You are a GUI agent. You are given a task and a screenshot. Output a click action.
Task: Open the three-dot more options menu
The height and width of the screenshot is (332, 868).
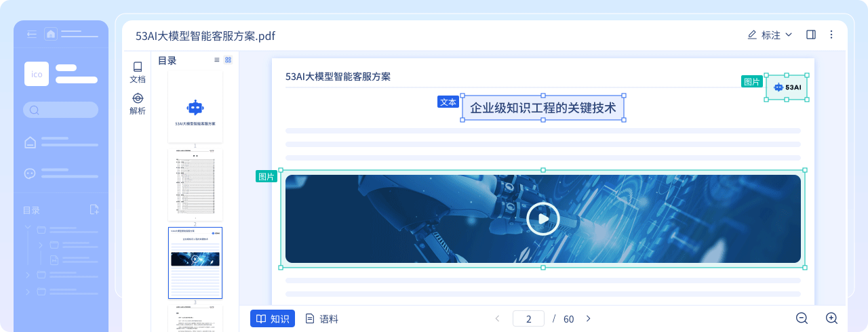(831, 35)
